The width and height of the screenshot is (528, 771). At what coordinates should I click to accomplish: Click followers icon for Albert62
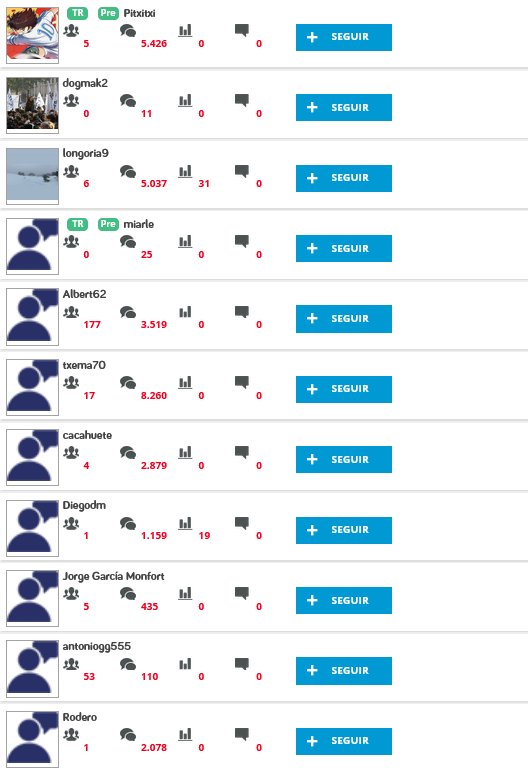(71, 312)
